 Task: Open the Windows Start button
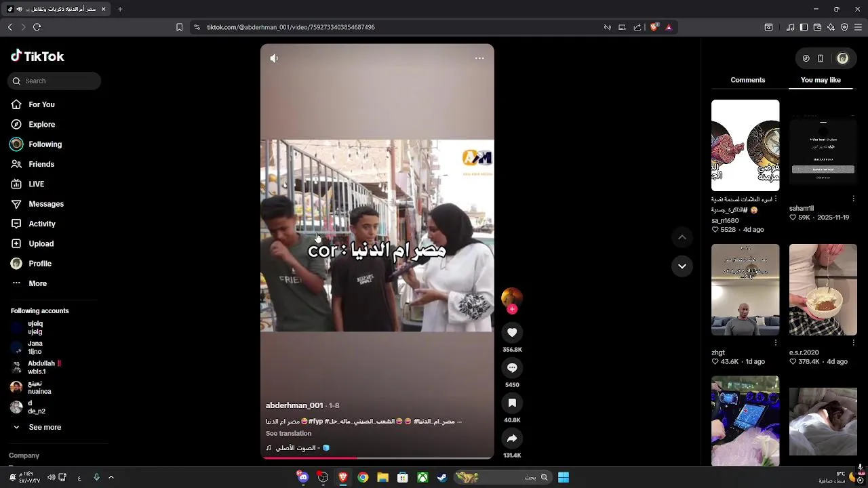[x=564, y=478]
